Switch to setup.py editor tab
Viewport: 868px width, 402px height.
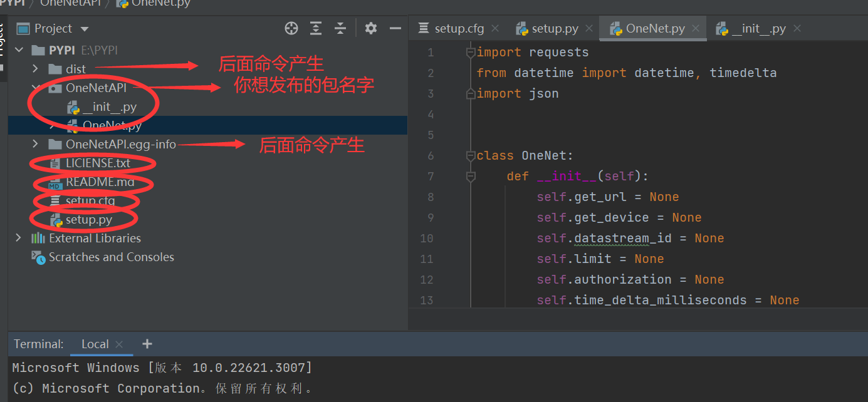555,29
